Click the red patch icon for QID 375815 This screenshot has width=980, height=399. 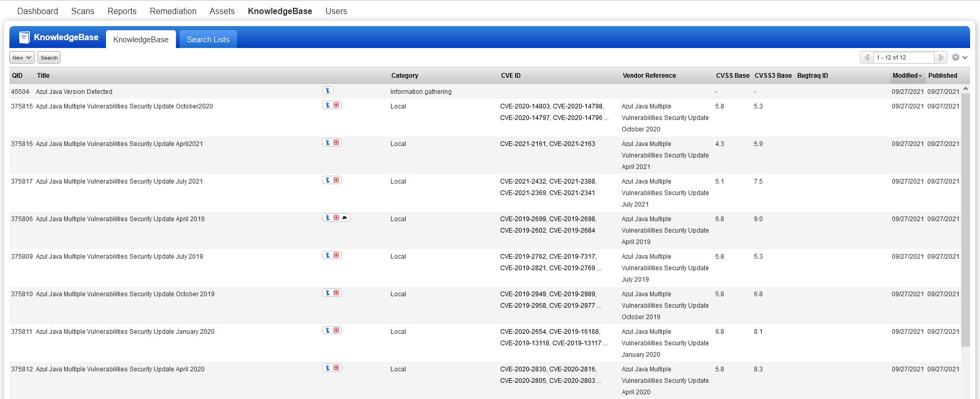[x=336, y=105]
